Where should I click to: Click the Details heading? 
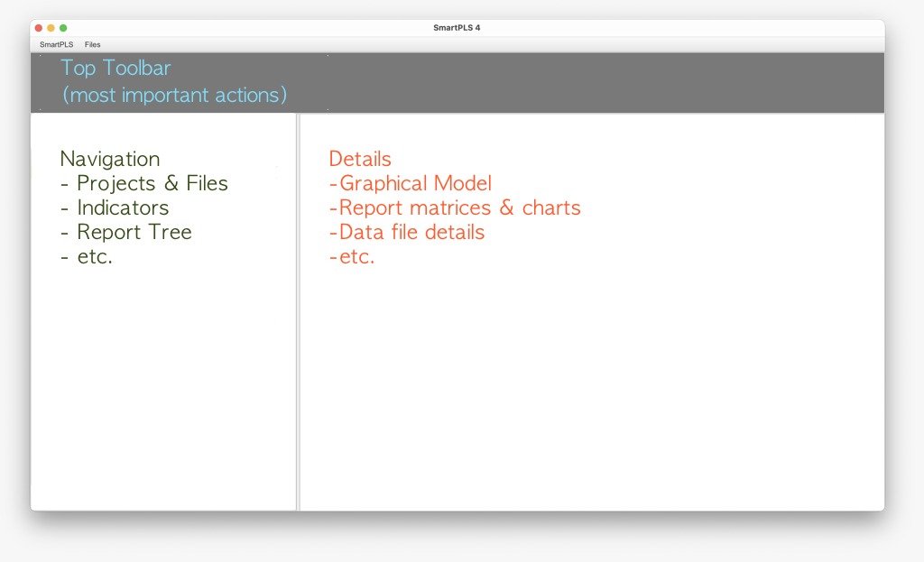tap(359, 159)
